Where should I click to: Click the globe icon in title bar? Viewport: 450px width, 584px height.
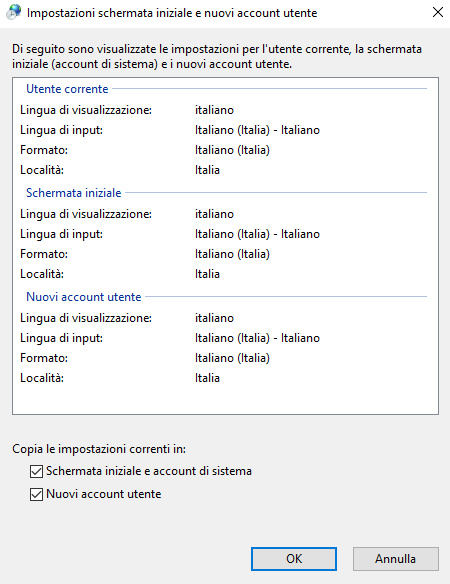coord(14,13)
